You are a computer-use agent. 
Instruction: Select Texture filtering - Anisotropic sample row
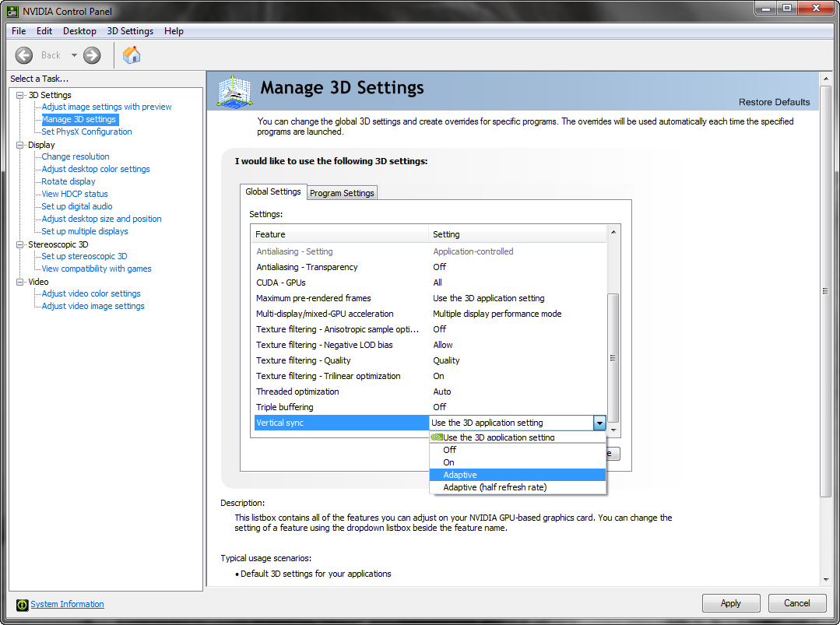[430, 329]
